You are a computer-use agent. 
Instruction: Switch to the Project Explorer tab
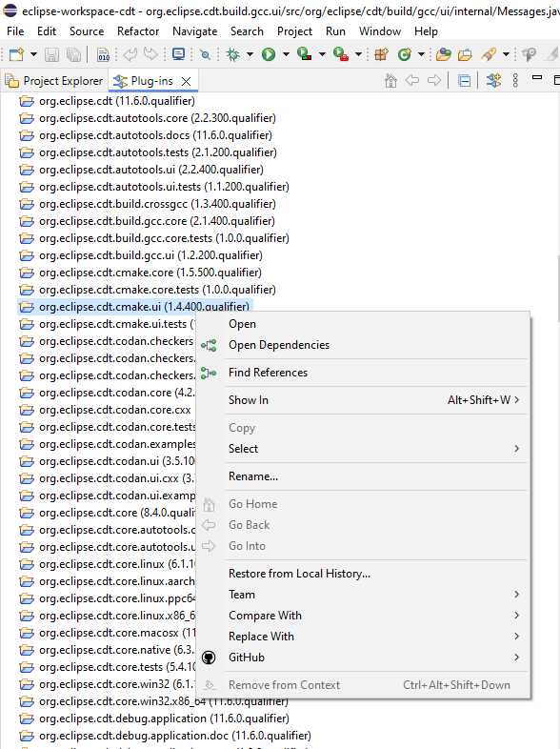tap(54, 81)
